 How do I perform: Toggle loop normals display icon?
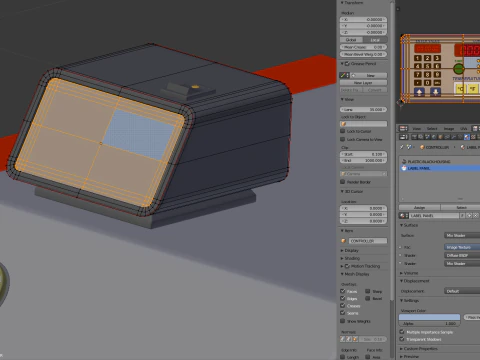349,339
